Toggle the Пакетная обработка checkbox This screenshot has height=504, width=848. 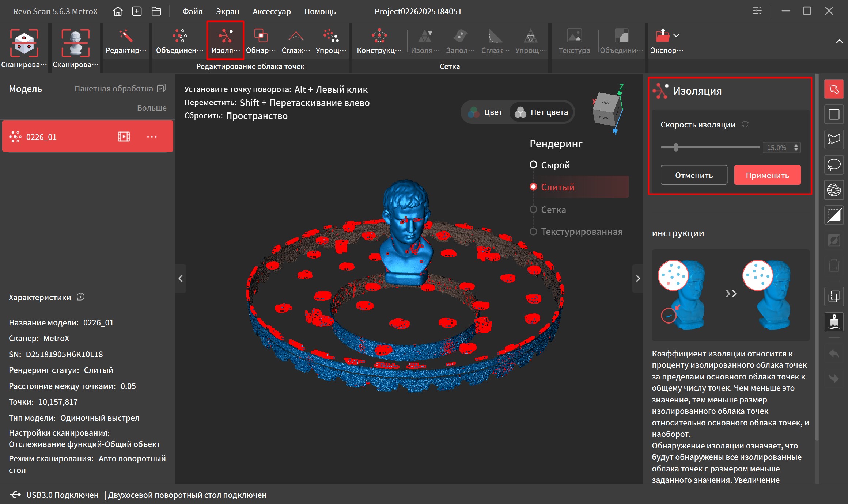(161, 88)
